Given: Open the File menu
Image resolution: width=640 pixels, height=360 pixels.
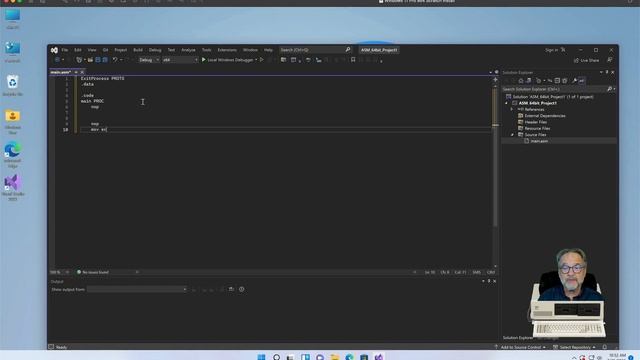Looking at the screenshot, I should (64, 50).
